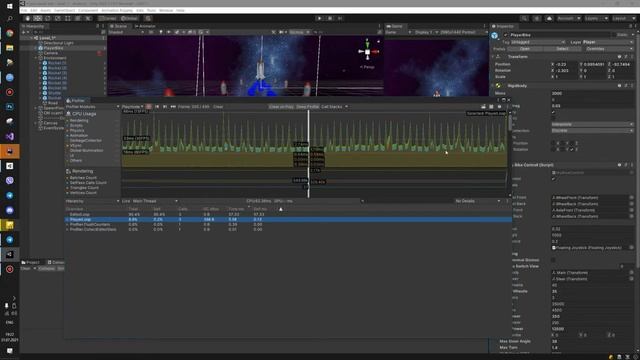
Task: Open the Window menu
Action: click(x=166, y=10)
